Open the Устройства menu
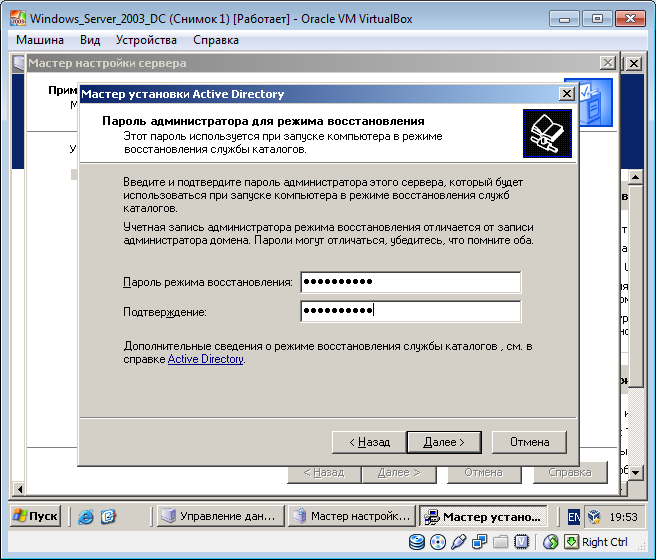Viewport: 656px width, 560px height. point(146,40)
